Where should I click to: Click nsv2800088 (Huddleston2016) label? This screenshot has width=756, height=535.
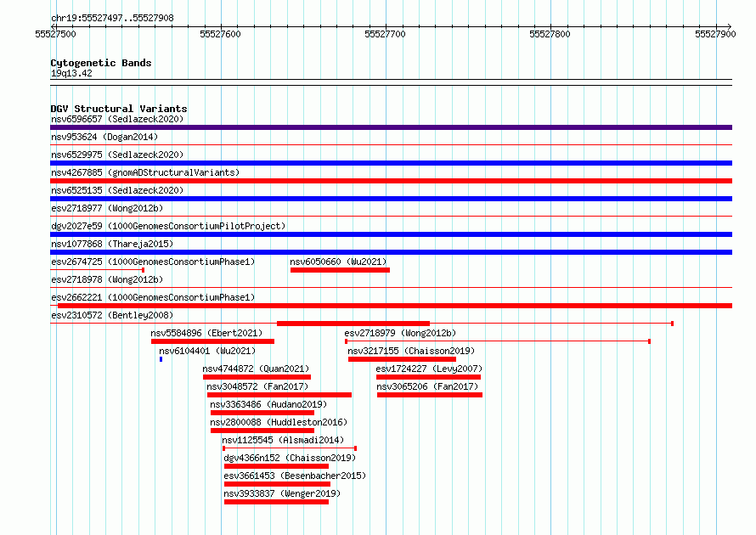tap(279, 422)
